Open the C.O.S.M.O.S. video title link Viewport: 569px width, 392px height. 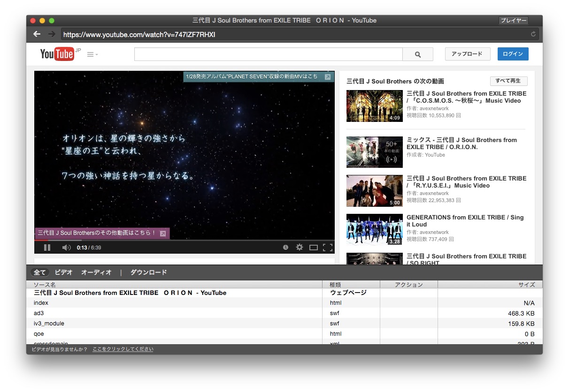(467, 97)
